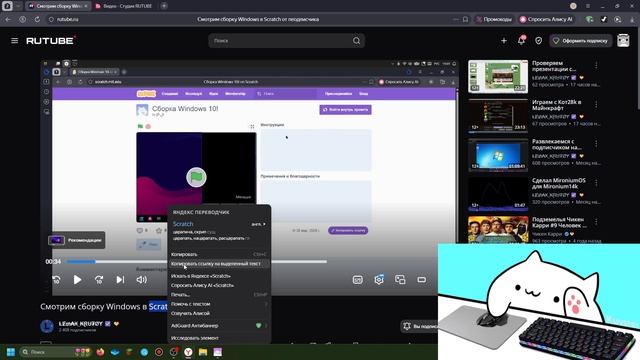Choose 'Спросить Алису AI «Scratch»'
640x360 pixels.
point(218,285)
